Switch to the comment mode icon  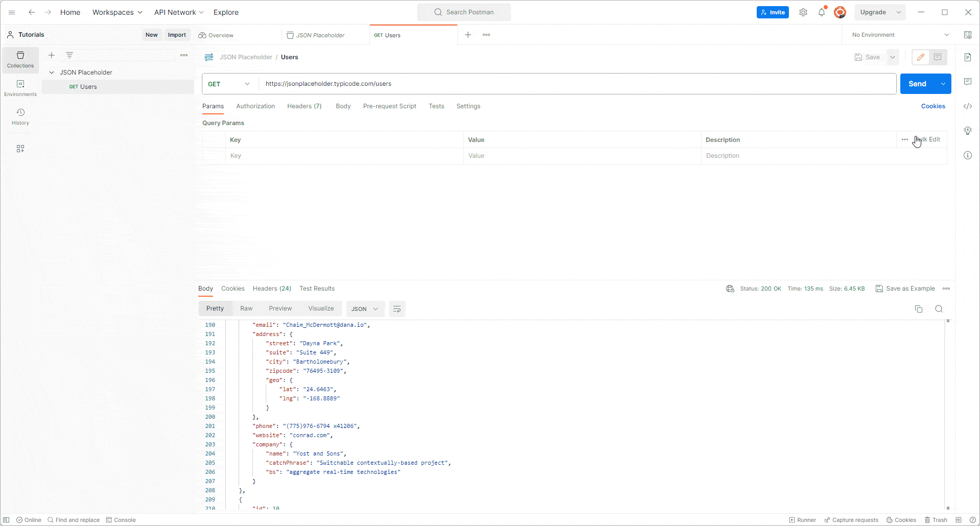[938, 57]
